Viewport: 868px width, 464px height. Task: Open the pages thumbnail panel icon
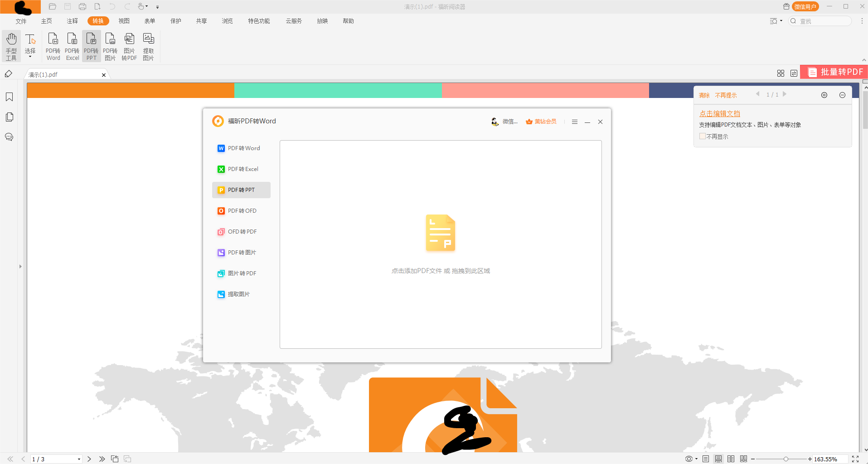click(x=9, y=117)
